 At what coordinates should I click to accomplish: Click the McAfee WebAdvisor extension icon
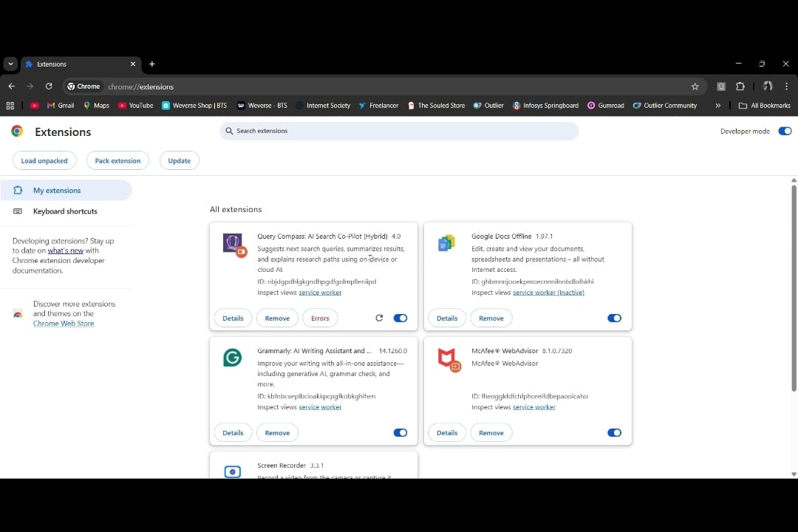[449, 360]
